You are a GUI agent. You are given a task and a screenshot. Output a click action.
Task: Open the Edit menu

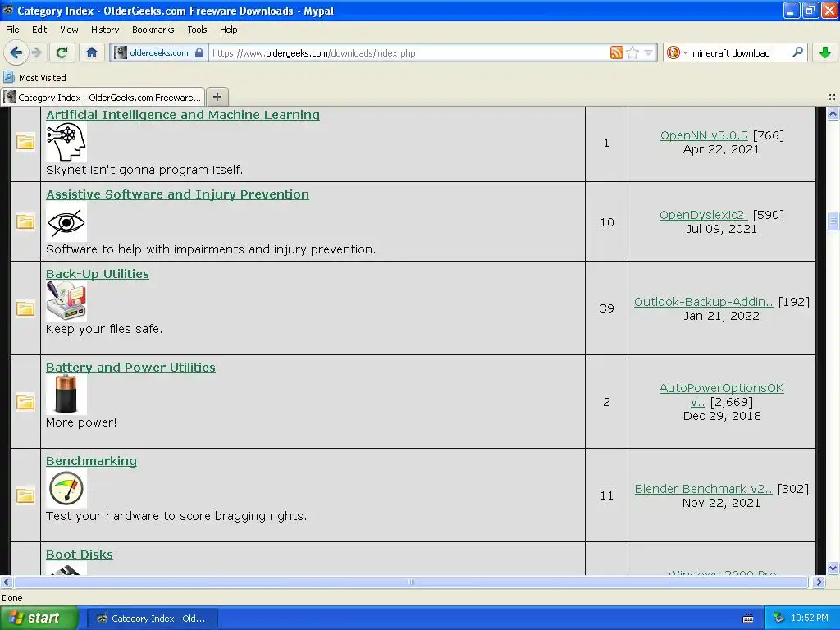pyautogui.click(x=39, y=30)
